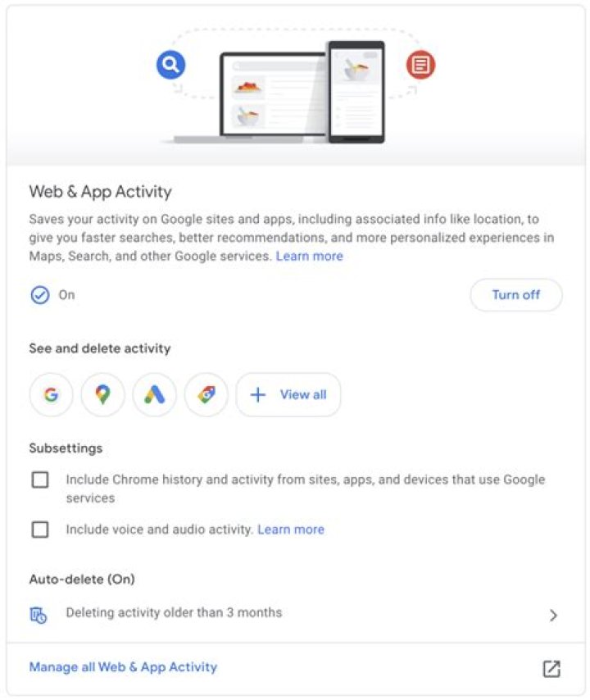Open Google Shopping tag icon
This screenshot has width=590, height=700.
pos(206,395)
